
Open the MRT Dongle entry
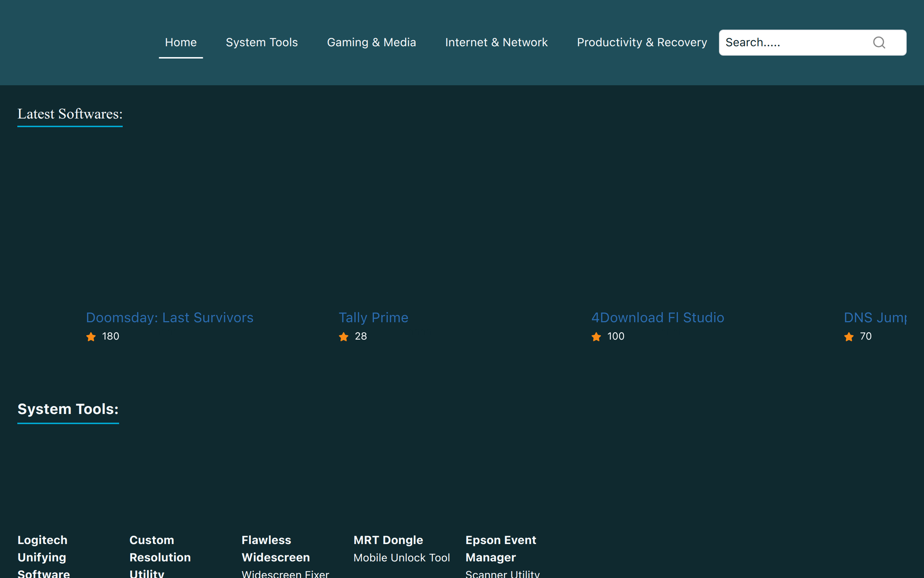point(388,540)
